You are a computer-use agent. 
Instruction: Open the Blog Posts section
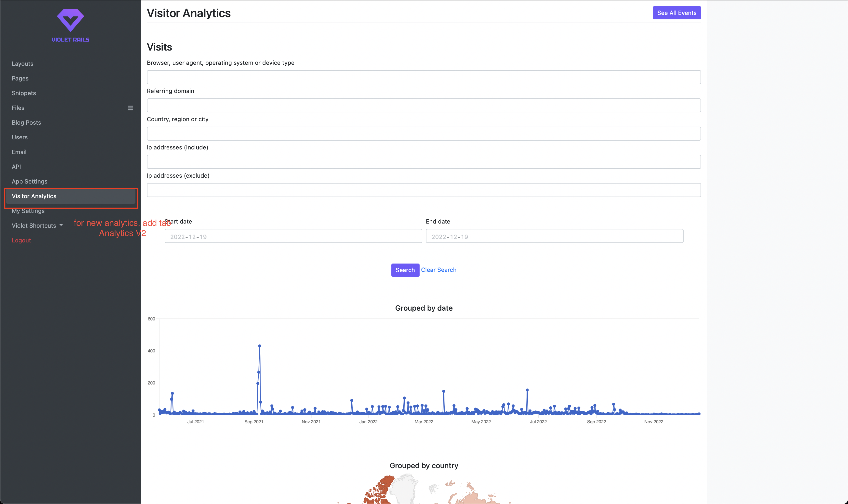pyautogui.click(x=26, y=122)
